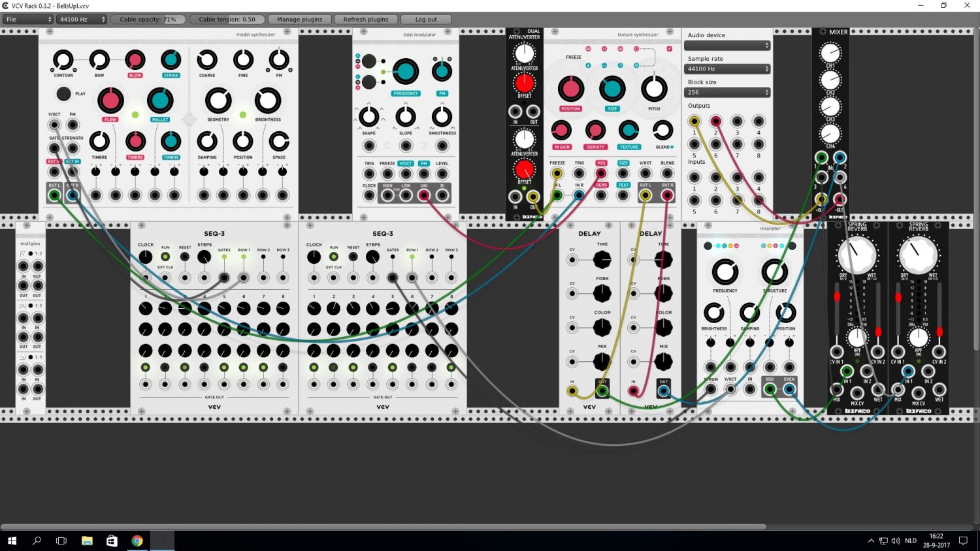Click the SIZE knob on texture synthesizer
980x551 pixels.
(612, 89)
